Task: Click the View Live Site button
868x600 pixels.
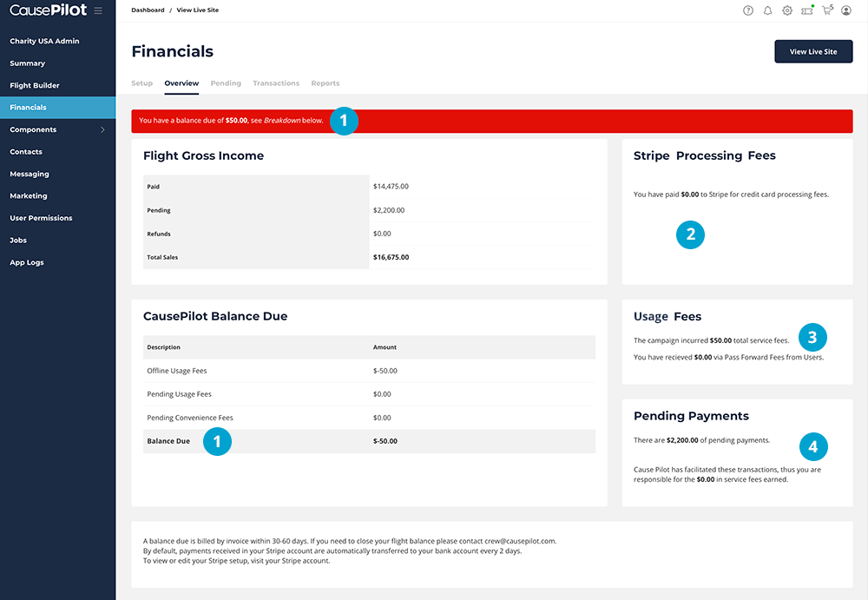Action: (813, 51)
